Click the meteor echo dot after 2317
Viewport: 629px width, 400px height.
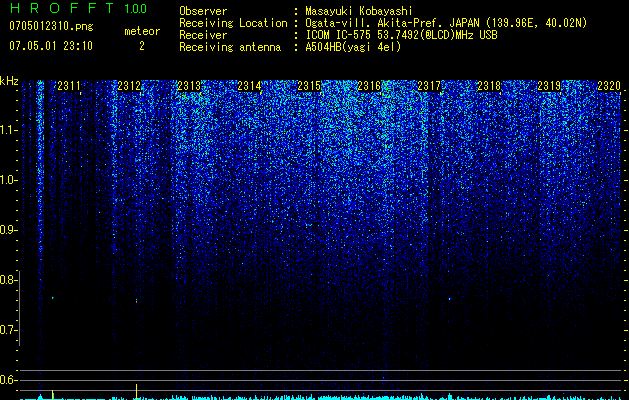click(450, 299)
